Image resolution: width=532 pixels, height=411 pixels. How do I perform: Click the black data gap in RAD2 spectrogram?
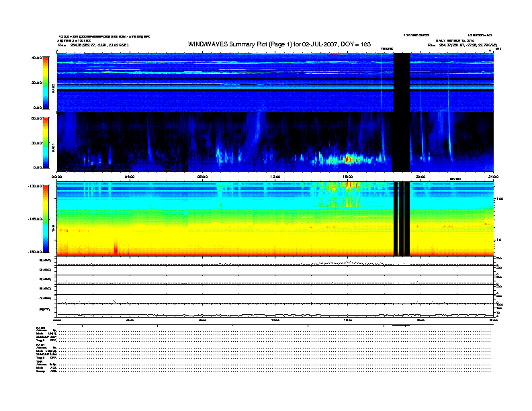click(x=402, y=83)
